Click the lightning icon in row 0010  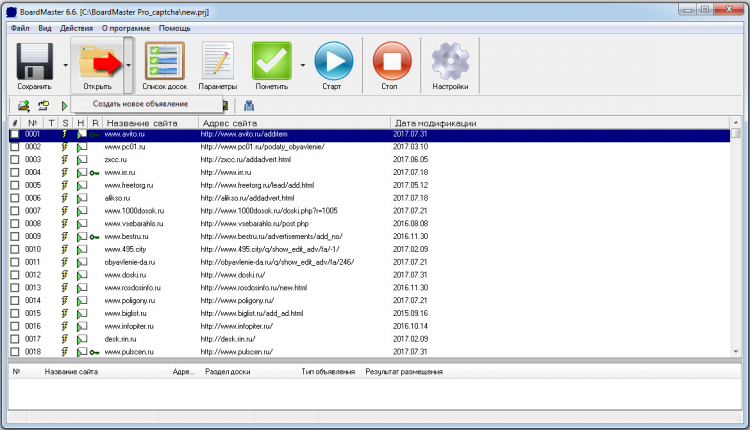pyautogui.click(x=64, y=249)
